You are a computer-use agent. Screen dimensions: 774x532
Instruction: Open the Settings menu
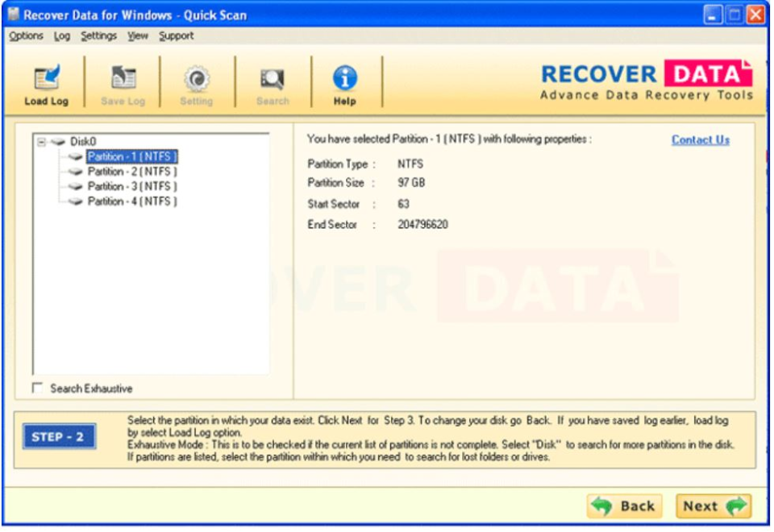[98, 36]
